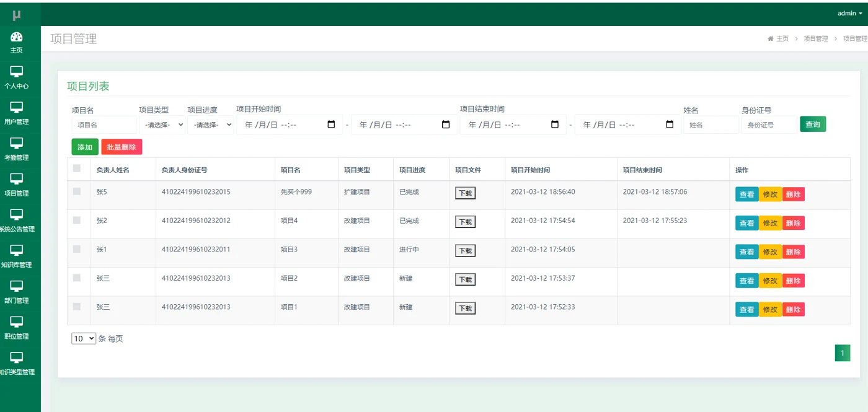Image resolution: width=868 pixels, height=412 pixels.
Task: Click the 考勤管理 monitor icon
Action: click(17, 143)
